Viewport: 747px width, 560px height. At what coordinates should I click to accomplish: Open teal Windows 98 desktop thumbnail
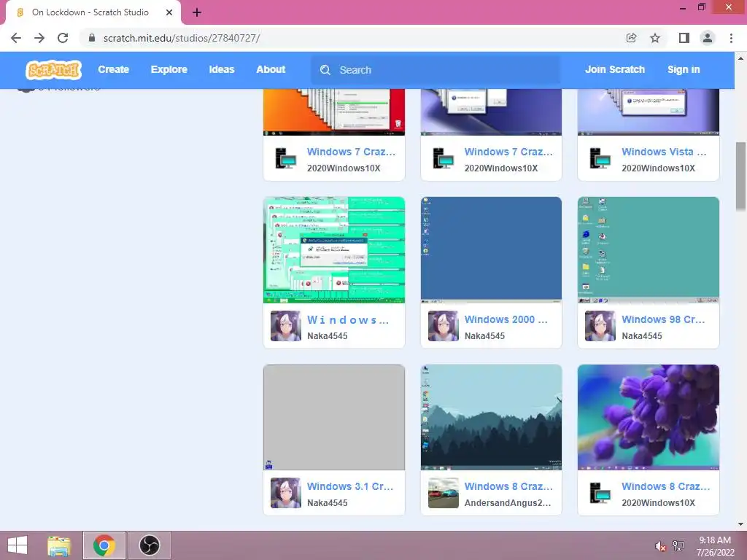(x=649, y=250)
